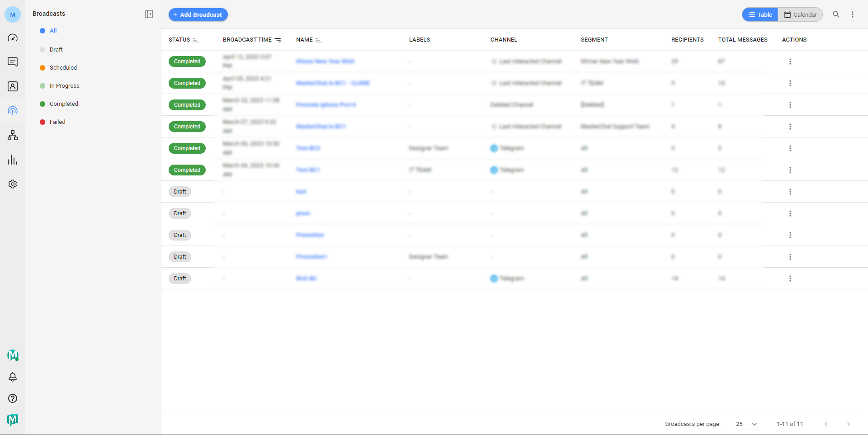Open broadcast name link in first row
Screen dimensions: 868x435
(x=325, y=61)
